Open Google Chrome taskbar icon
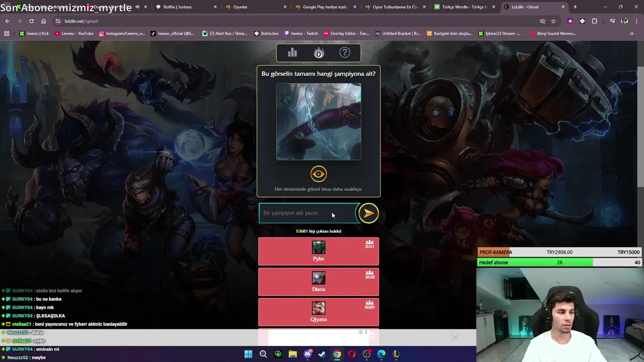Viewport: 644px width, 362px height. [x=337, y=354]
